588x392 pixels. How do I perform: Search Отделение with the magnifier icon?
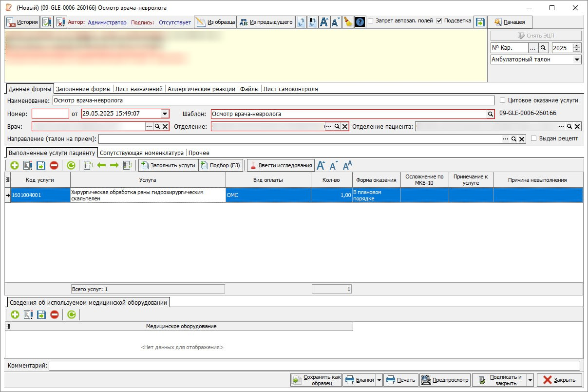click(x=337, y=126)
